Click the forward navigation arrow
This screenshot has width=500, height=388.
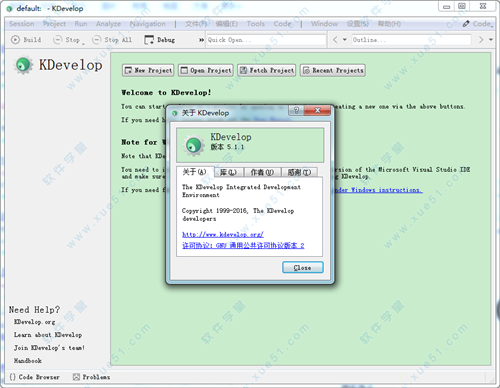[481, 40]
